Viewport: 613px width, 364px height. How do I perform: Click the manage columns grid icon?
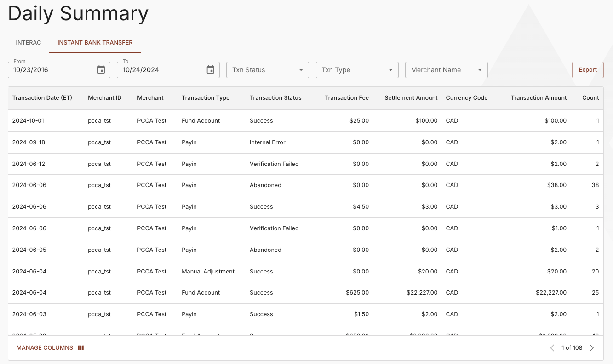(80, 348)
